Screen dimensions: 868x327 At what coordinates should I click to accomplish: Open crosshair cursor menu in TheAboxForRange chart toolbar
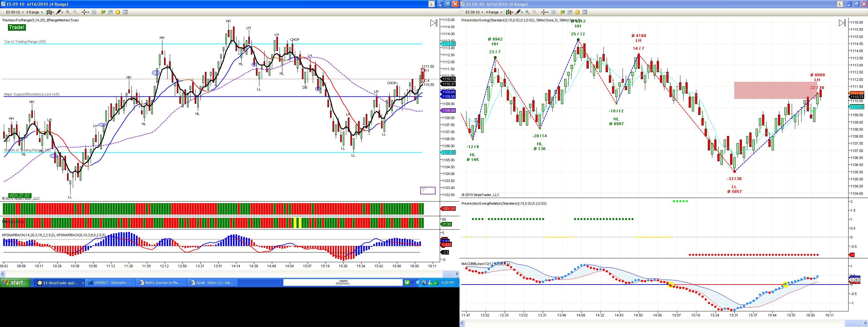[x=85, y=12]
